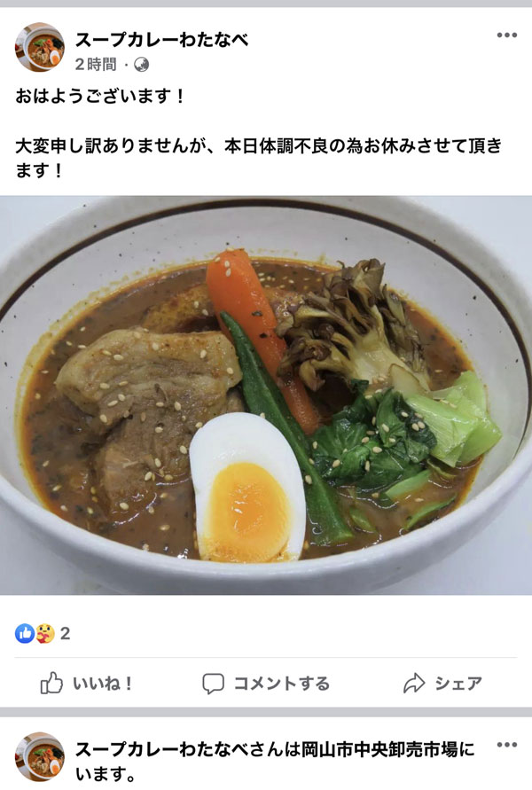Click the 2時間 post timestamp
Viewport: 532px width, 790px height.
(96, 65)
